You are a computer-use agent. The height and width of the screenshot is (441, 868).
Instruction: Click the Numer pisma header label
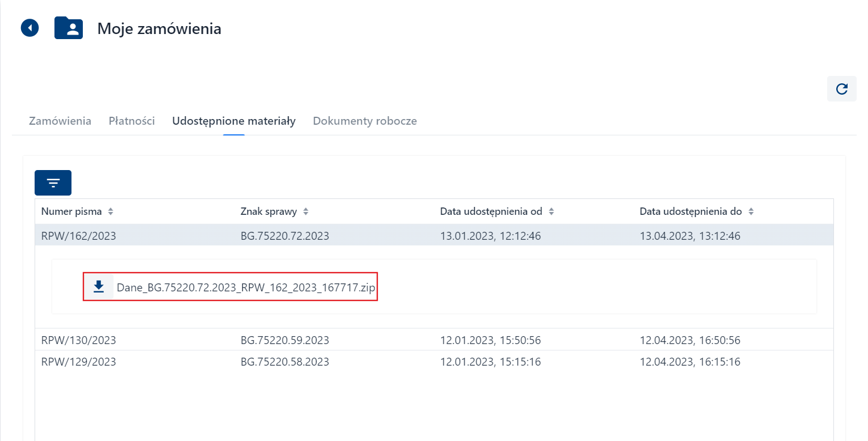click(71, 211)
